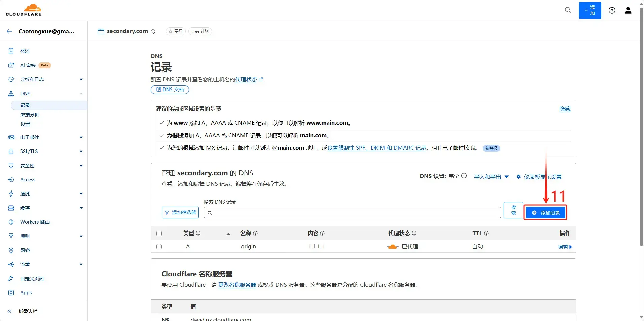Image resolution: width=644 pixels, height=321 pixels.
Task: Open 仪表板显示设置
Action: coord(539,177)
